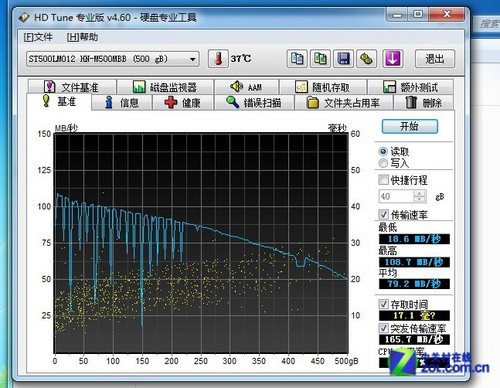Select the 读取 read radio button

click(383, 152)
